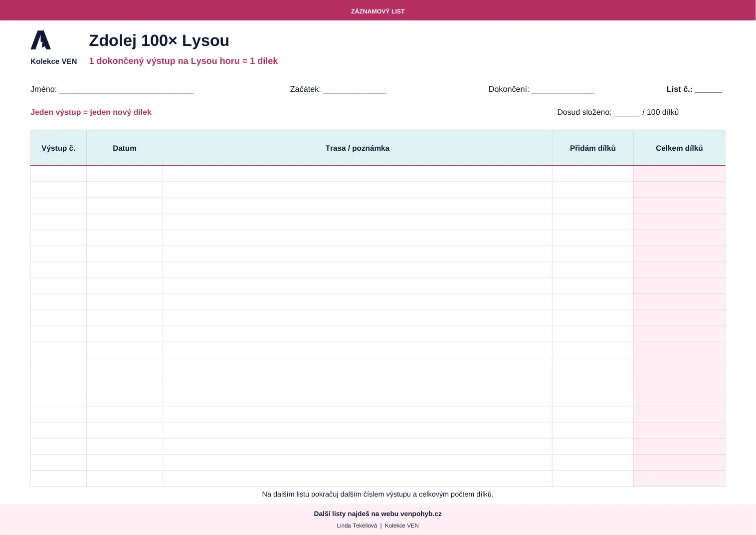756x535 pixels.
Task: Click the Celkem dílků column header
Action: coord(679,148)
